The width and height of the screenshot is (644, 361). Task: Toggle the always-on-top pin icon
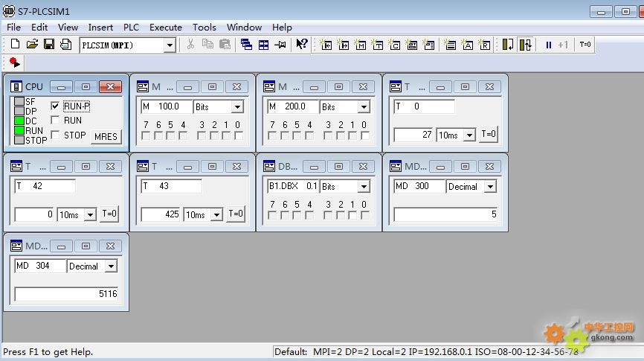click(x=280, y=45)
